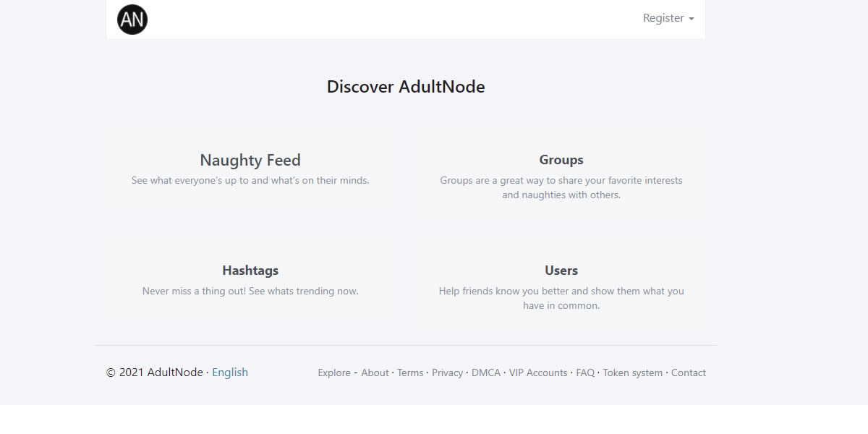The height and width of the screenshot is (434, 868).
Task: Open VIP Accounts footer link
Action: [538, 373]
